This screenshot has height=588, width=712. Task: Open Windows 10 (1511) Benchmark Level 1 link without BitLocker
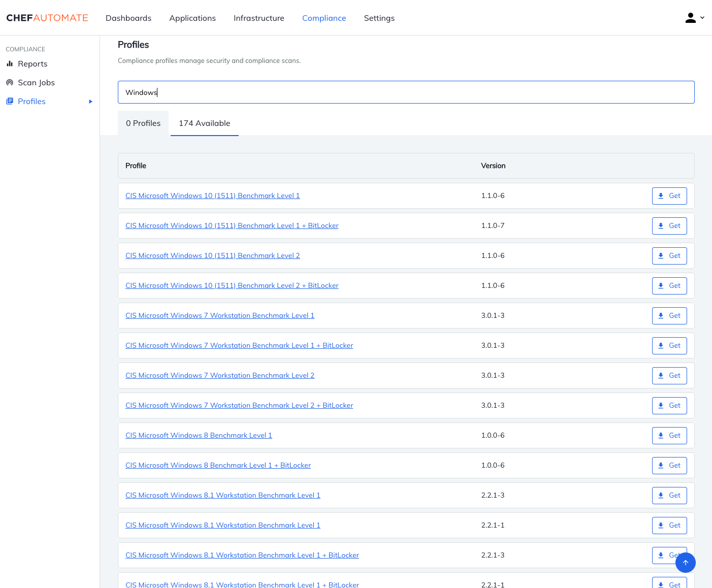tap(213, 196)
